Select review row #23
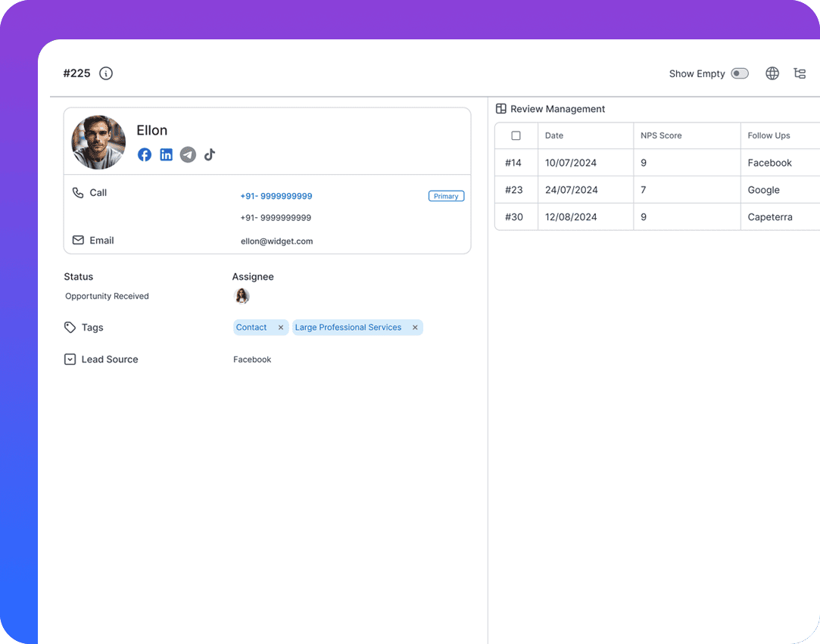The image size is (820, 644). [x=513, y=190]
